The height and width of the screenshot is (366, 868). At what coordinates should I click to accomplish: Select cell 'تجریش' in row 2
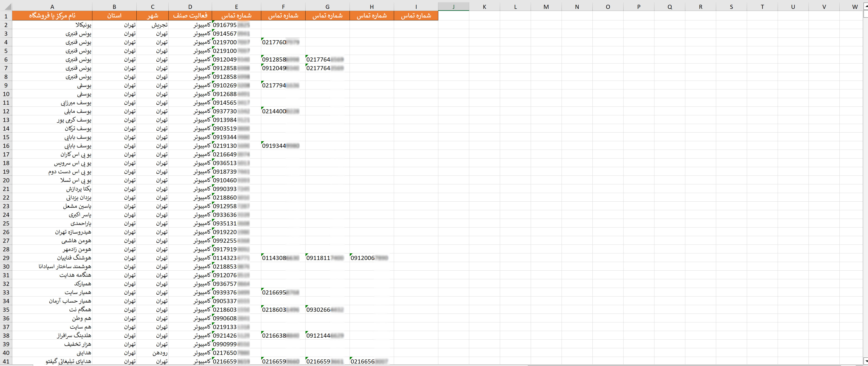click(x=153, y=25)
